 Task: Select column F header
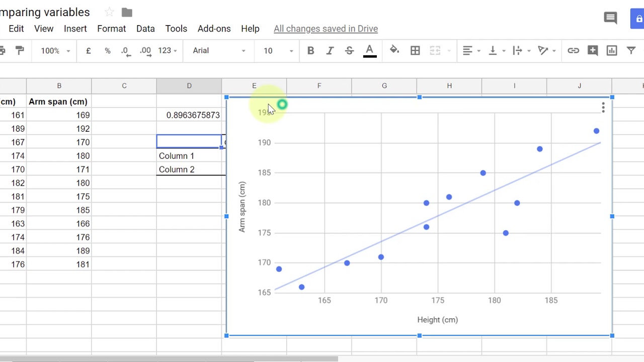[x=319, y=86]
